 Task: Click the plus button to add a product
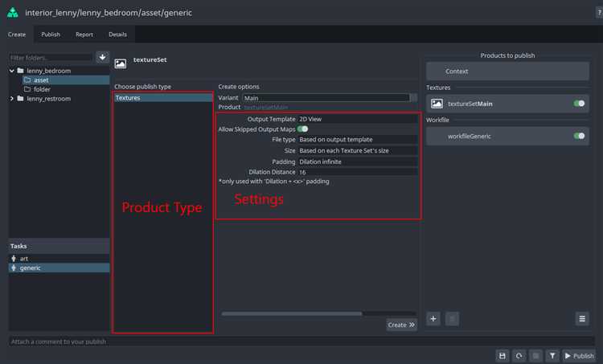pyautogui.click(x=433, y=319)
